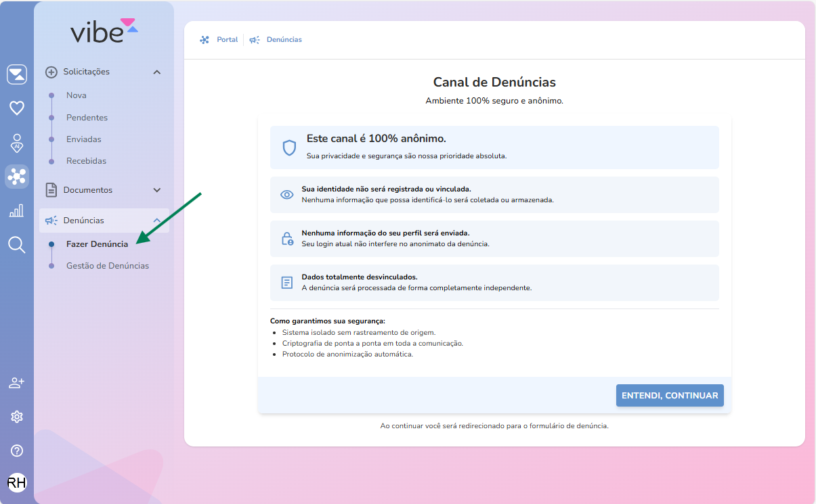Select the portal network icon in rail
The height and width of the screenshot is (504, 816).
point(17,177)
